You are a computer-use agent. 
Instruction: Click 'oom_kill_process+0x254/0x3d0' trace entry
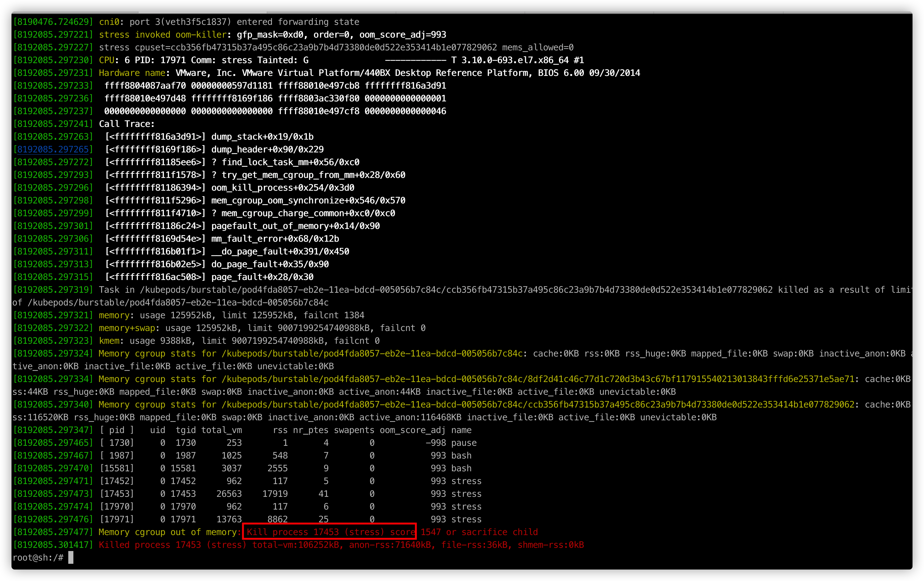[282, 188]
